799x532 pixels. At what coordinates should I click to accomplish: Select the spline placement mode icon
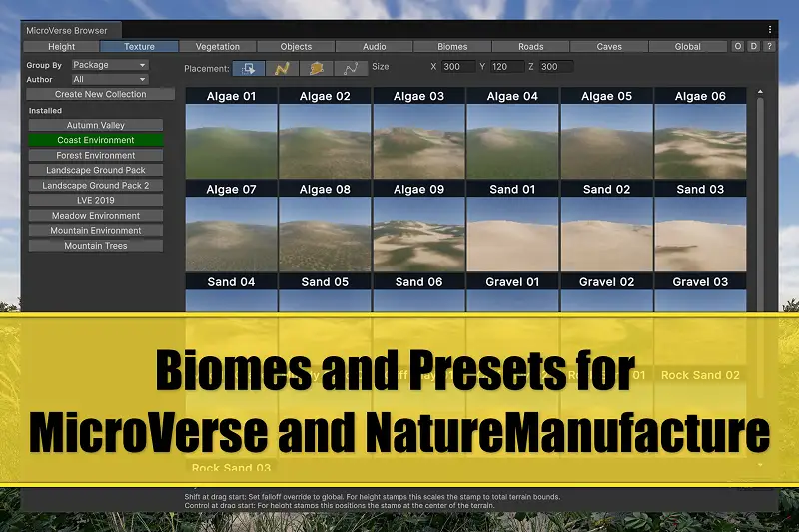pyautogui.click(x=351, y=68)
